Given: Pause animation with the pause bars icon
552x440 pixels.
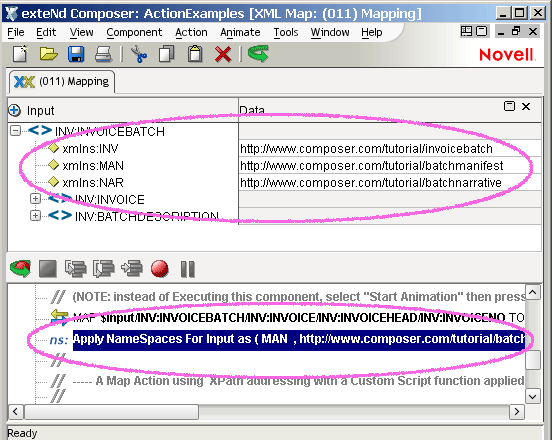Looking at the screenshot, I should coord(188,269).
